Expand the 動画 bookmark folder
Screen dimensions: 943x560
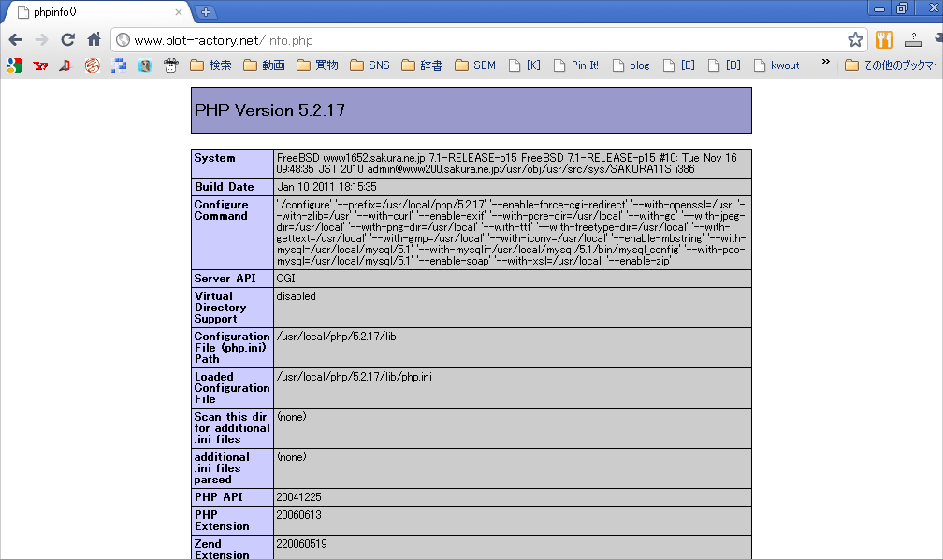pyautogui.click(x=264, y=65)
